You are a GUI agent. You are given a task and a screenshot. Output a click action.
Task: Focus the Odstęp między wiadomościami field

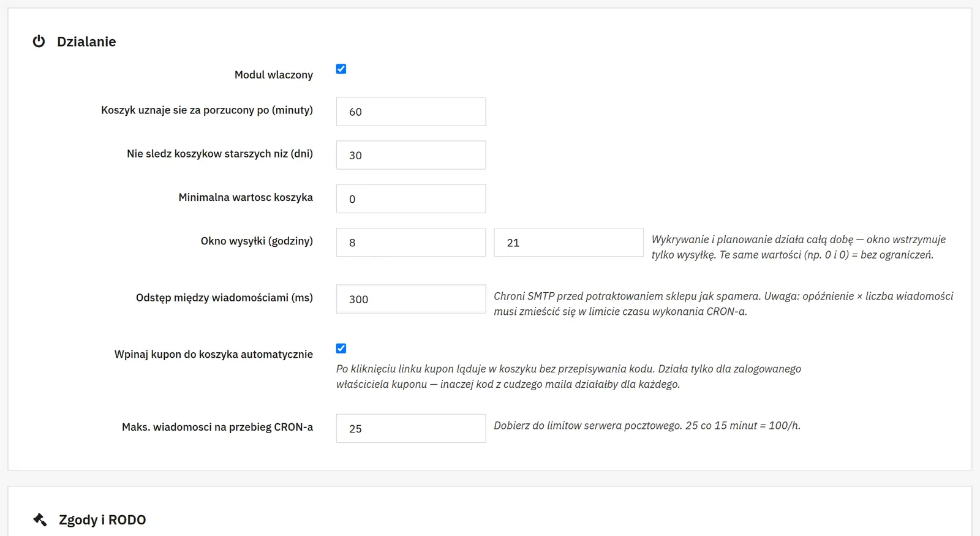[x=411, y=299]
